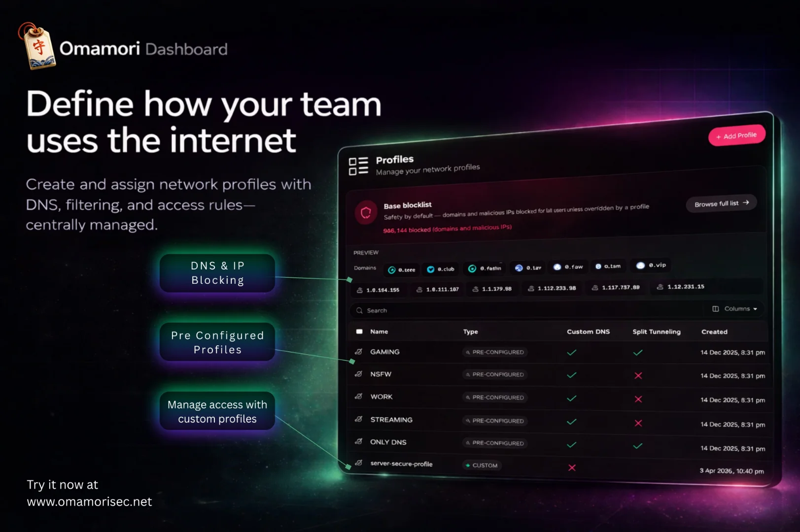Click the 0.faw domain chip
The height and width of the screenshot is (532, 800).
(568, 266)
